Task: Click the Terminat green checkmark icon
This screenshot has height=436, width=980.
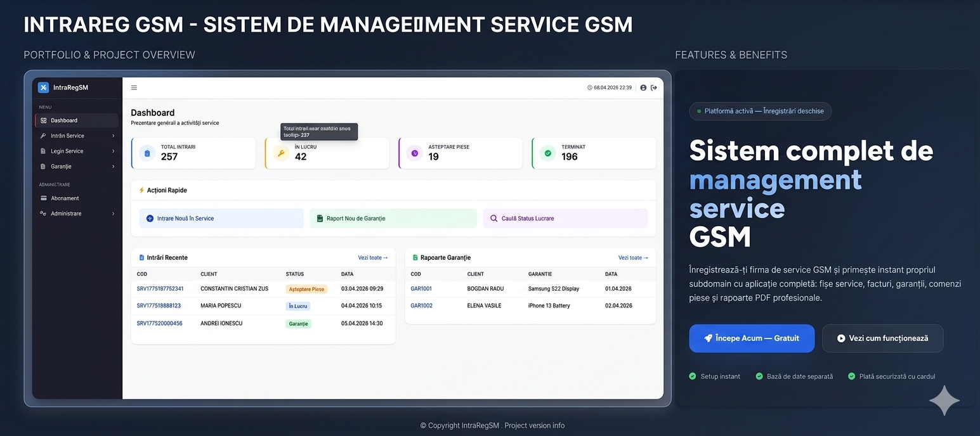Action: coord(548,153)
